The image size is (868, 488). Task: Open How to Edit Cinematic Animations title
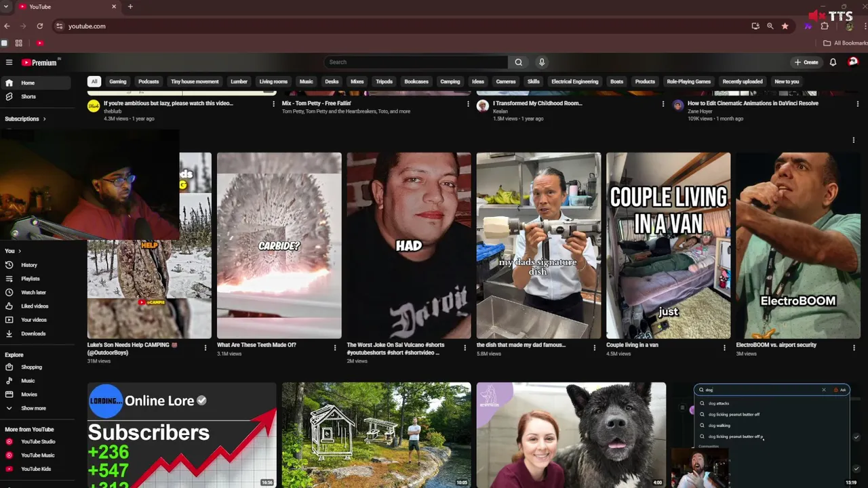coord(753,104)
